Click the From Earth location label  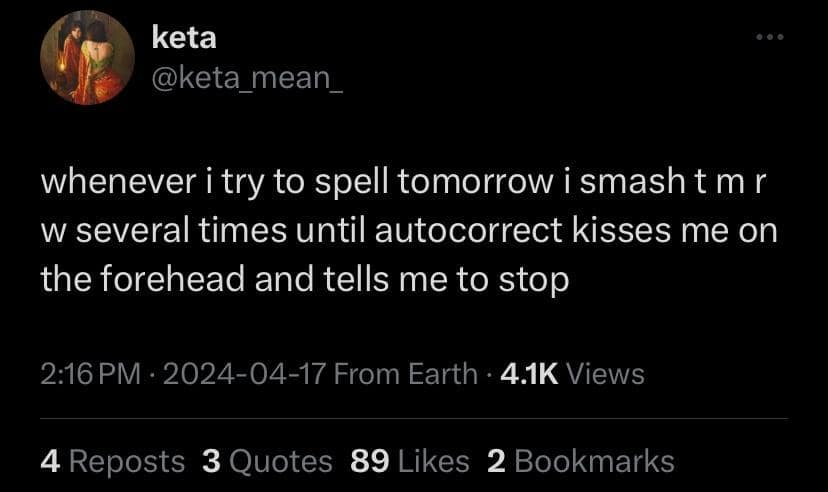[x=405, y=374]
